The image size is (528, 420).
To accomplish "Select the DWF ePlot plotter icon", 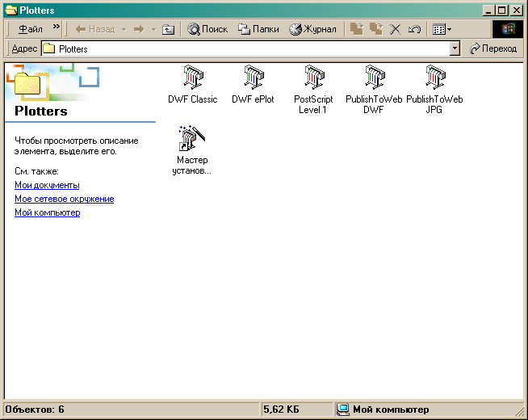I will (x=254, y=84).
